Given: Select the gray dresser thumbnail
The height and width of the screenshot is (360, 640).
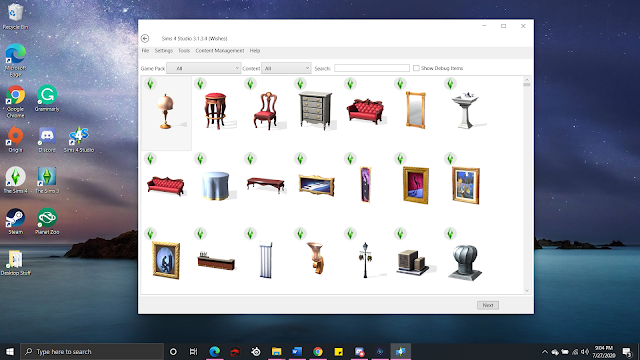Looking at the screenshot, I should 316,111.
